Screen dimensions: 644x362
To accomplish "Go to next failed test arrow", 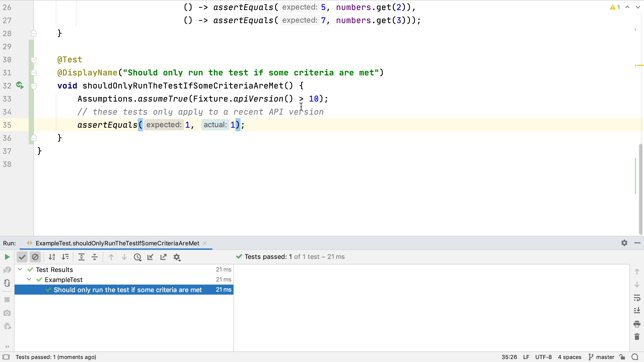I will (x=124, y=257).
